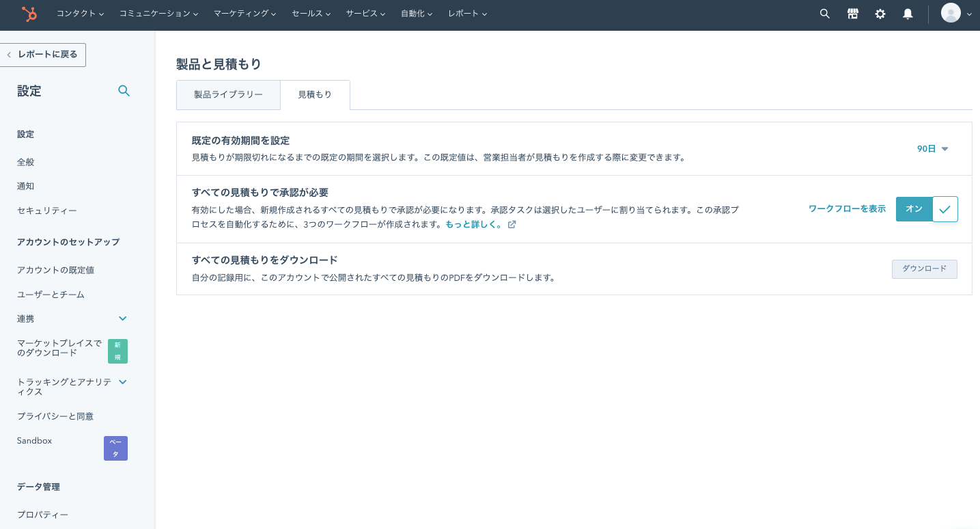The width and height of the screenshot is (980, 529).
Task: Open マーケットプレイスでのダウンロード page
Action: pyautogui.click(x=59, y=348)
